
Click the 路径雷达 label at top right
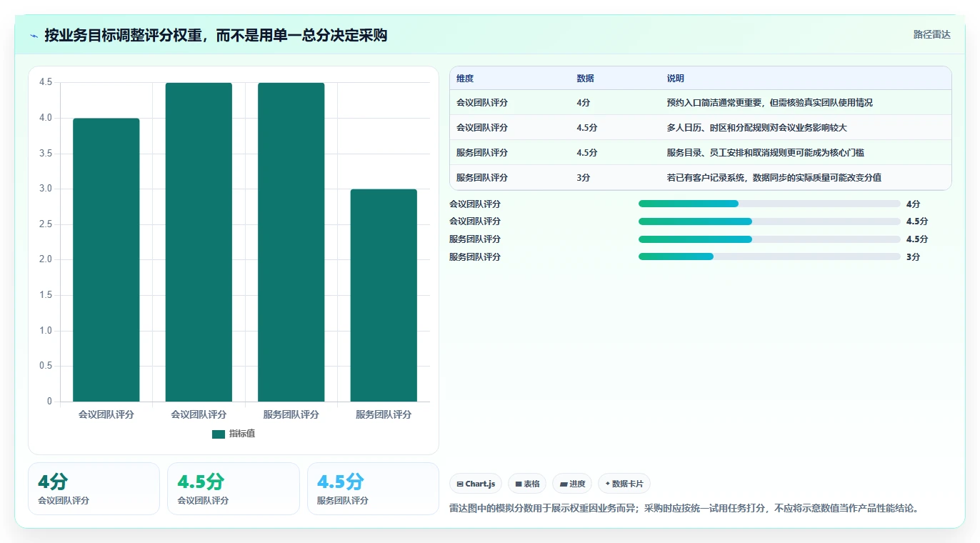click(x=932, y=34)
